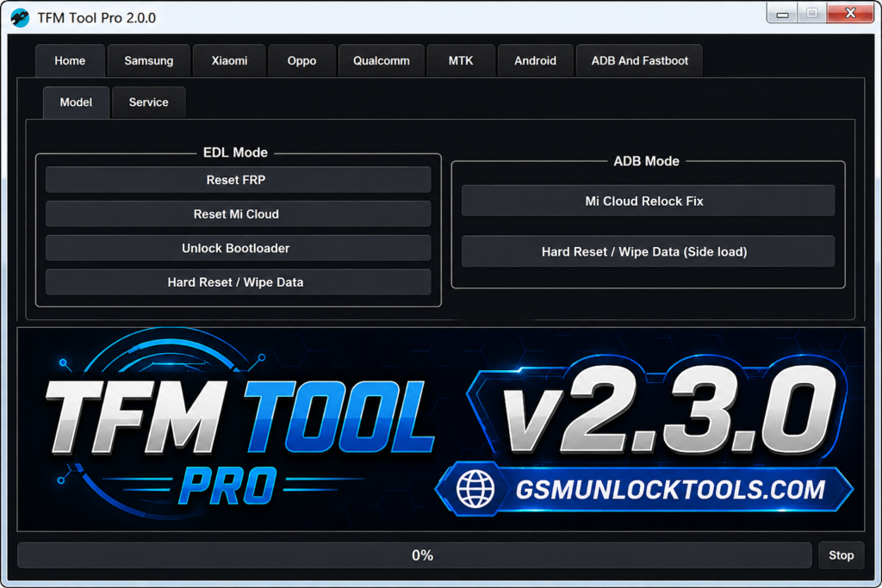Click the EDL Mode group label

pos(235,153)
